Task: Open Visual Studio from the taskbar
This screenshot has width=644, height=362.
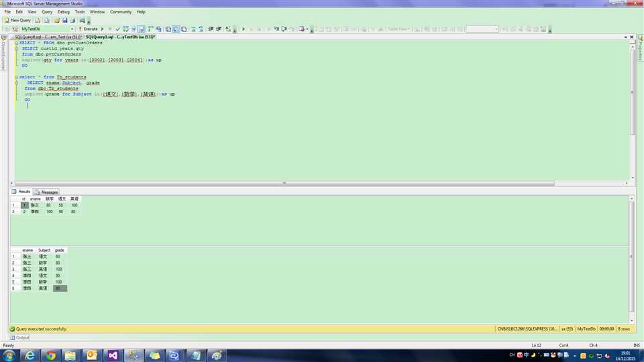Action: 113,355
